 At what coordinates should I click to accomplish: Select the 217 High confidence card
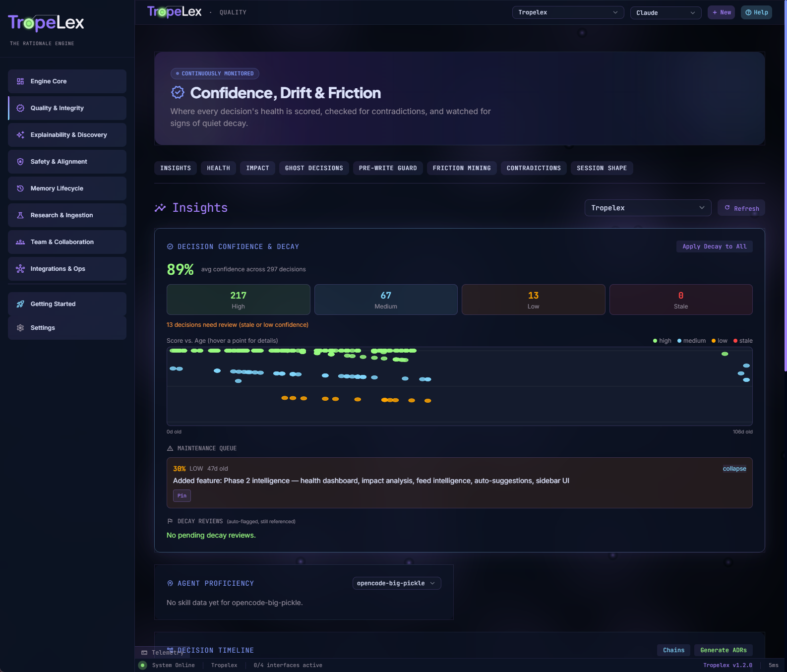(x=239, y=300)
